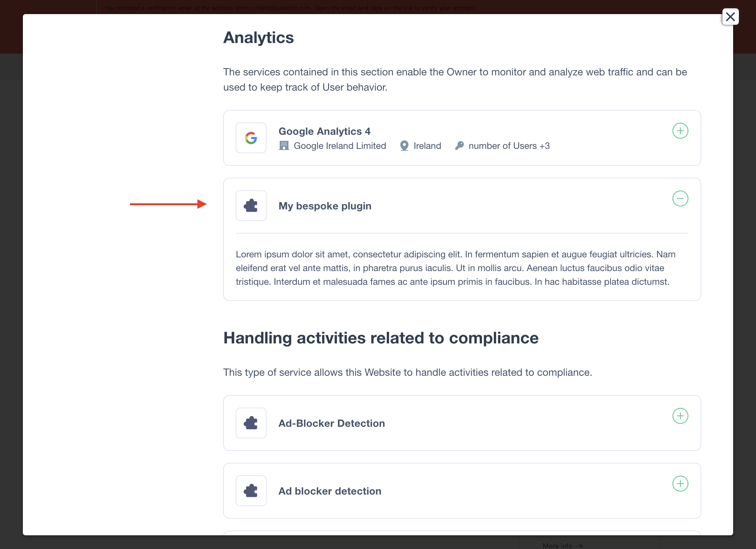756x549 pixels.
Task: Expand the Google Analytics 4 service details
Action: click(x=681, y=131)
